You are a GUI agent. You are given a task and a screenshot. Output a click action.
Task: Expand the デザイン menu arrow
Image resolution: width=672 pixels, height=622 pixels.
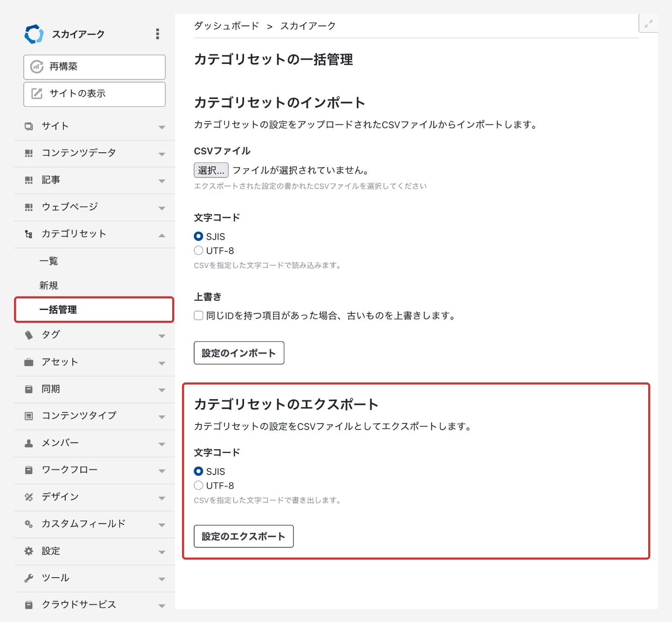pos(161,498)
